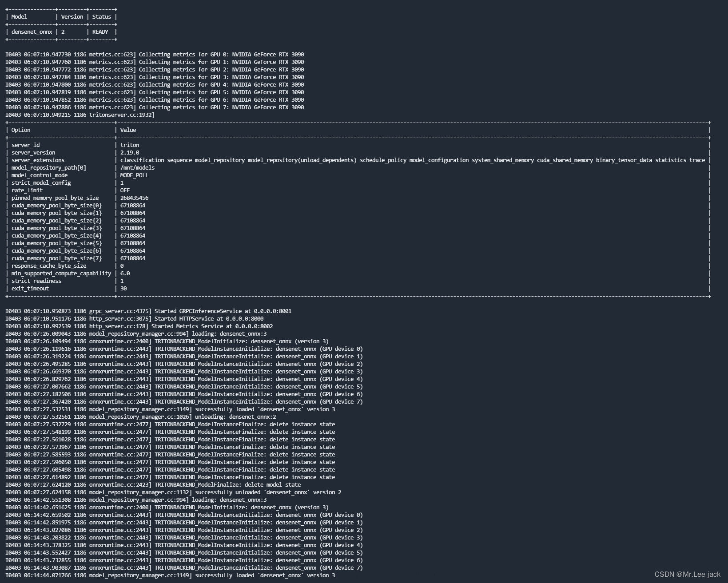The width and height of the screenshot is (728, 583).
Task: Select the pinned memory value 268435456
Action: pyautogui.click(x=134, y=198)
